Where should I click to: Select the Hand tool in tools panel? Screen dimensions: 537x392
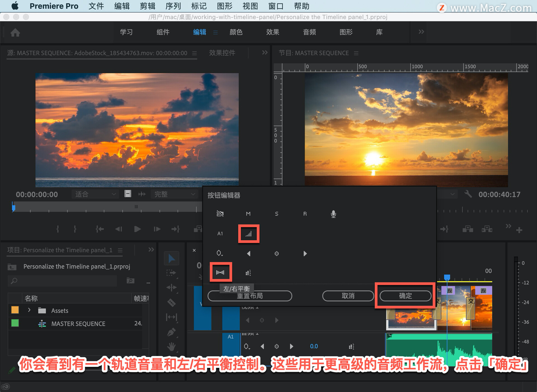point(171,347)
